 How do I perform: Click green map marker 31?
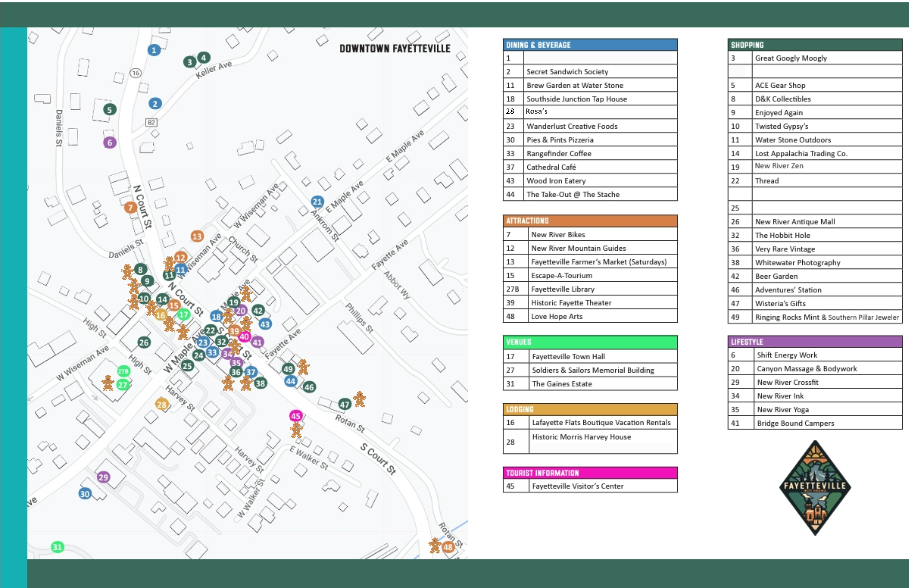pyautogui.click(x=57, y=547)
